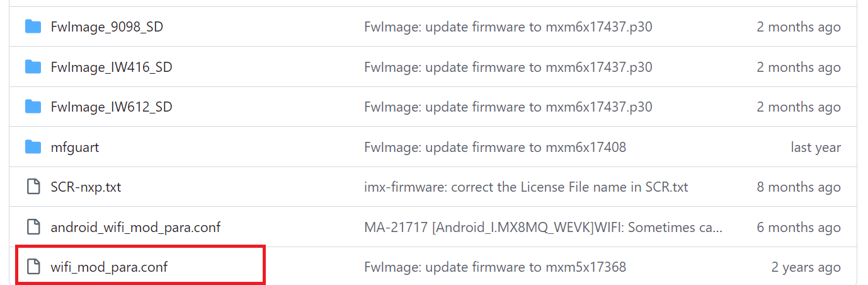868x285 pixels.
Task: View the License File name correction commit
Action: 526,187
